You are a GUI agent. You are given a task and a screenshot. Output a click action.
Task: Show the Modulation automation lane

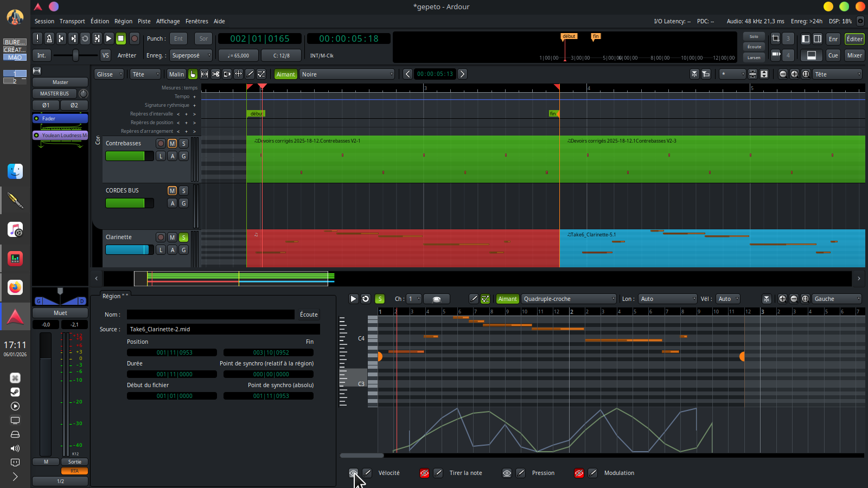point(579,473)
